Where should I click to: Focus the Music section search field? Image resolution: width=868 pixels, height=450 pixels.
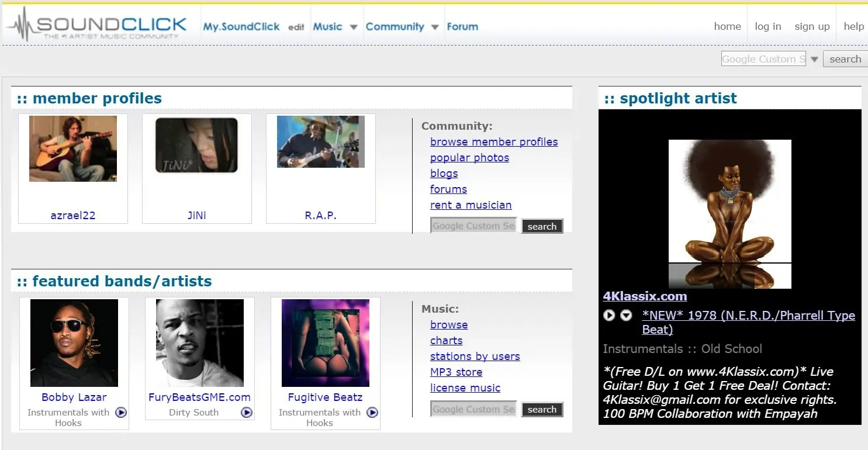[x=473, y=409]
